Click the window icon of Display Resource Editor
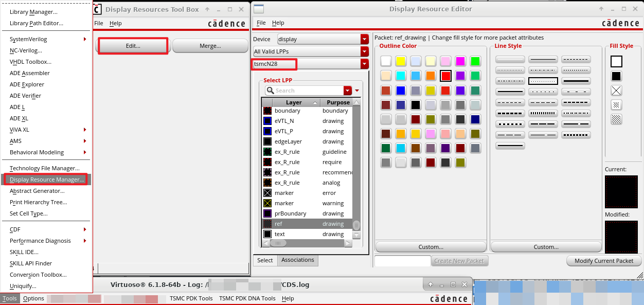The image size is (644, 305). click(259, 9)
